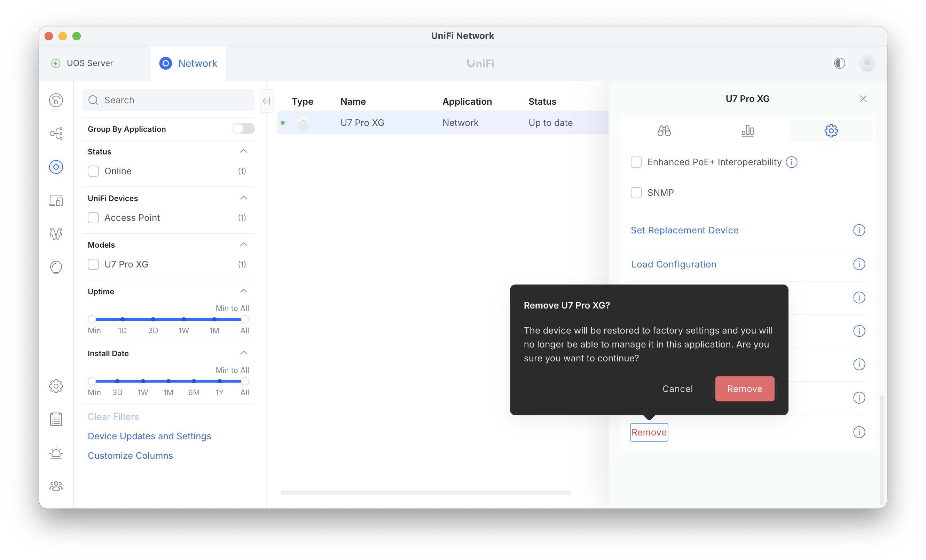Open the Customize Columns link

[x=130, y=456]
